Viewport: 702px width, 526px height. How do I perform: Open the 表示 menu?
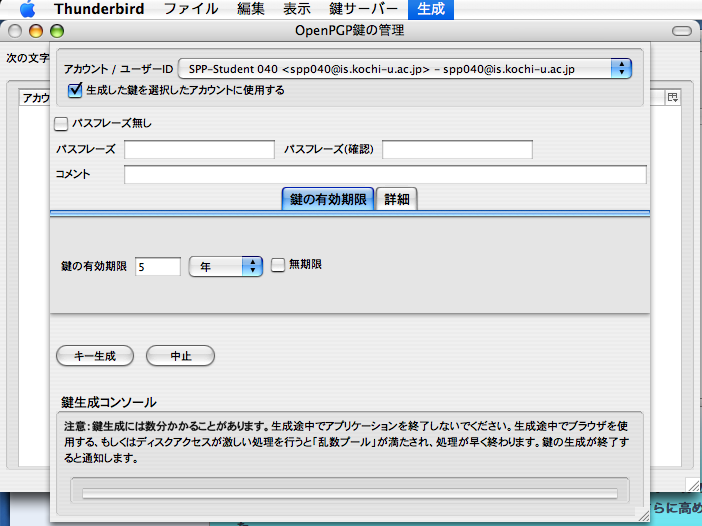[297, 9]
